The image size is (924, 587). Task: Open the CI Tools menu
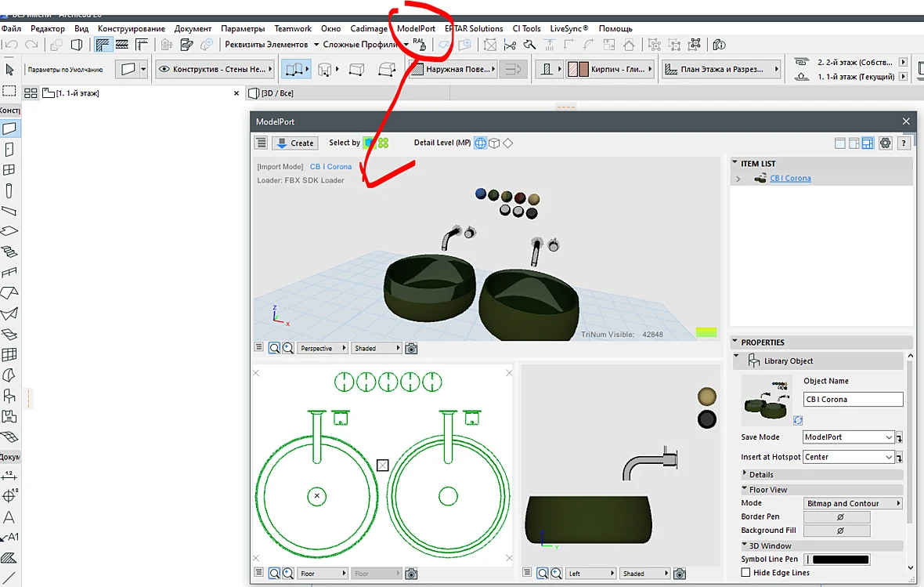pos(526,28)
